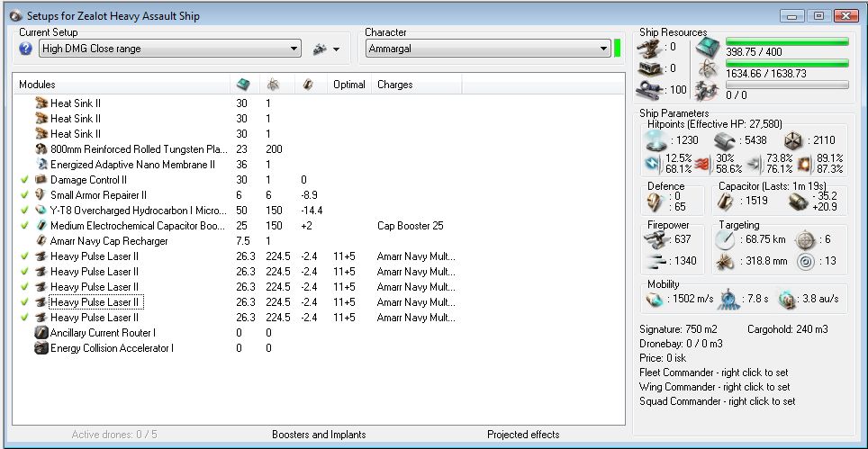Image resolution: width=868 pixels, height=449 pixels.
Task: Click the capacitor recharge icon showing +20.9
Action: (x=799, y=202)
